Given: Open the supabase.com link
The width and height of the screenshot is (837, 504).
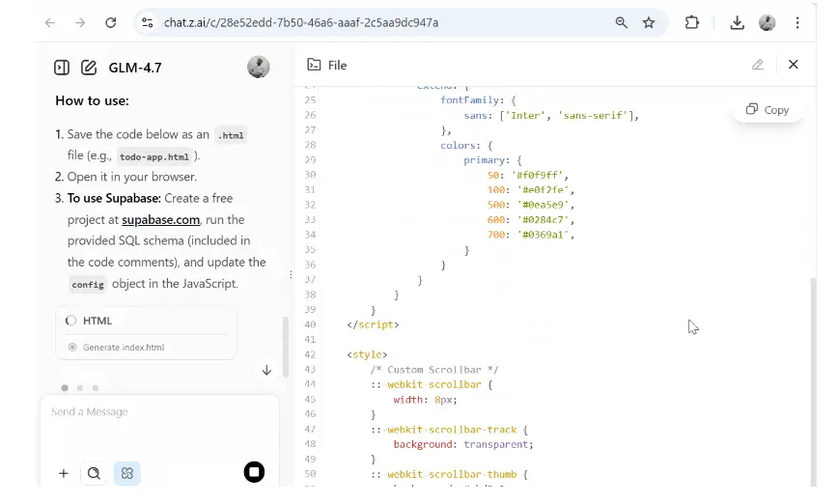Looking at the screenshot, I should coord(160,220).
